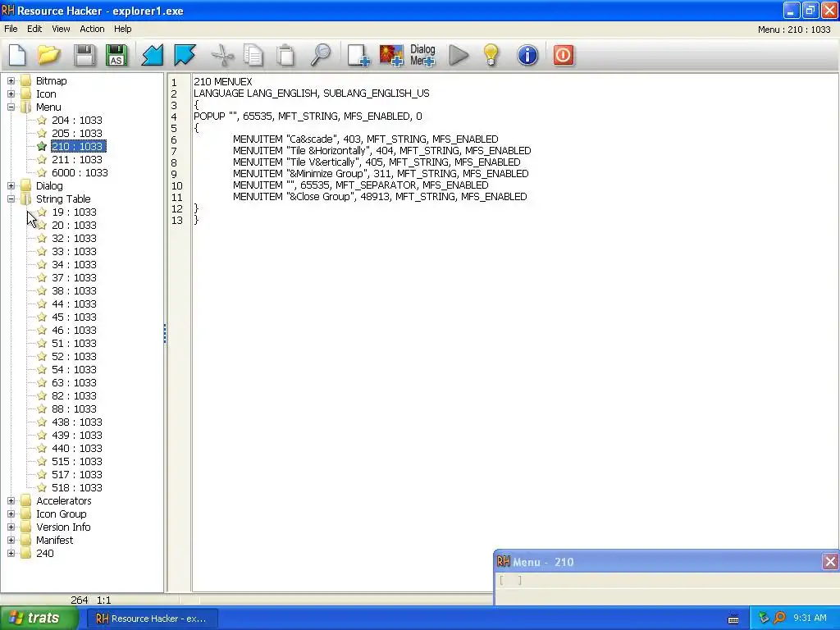The image size is (840, 630).
Task: Select string table entry 88 : 1033
Action: (x=74, y=409)
